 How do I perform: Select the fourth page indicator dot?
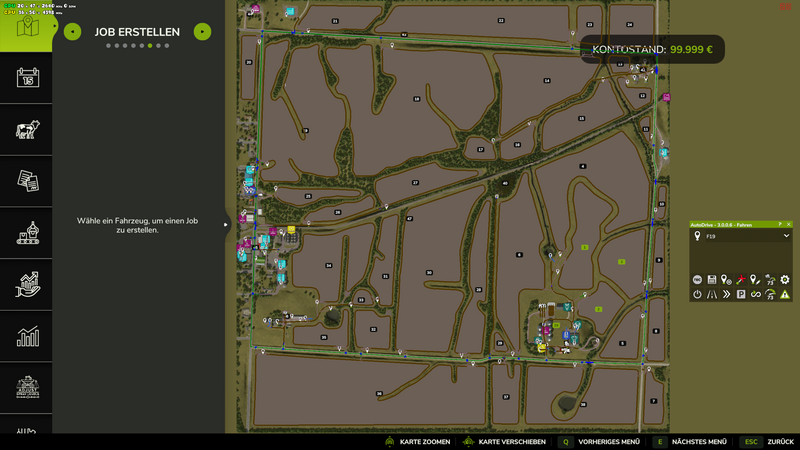(x=134, y=46)
